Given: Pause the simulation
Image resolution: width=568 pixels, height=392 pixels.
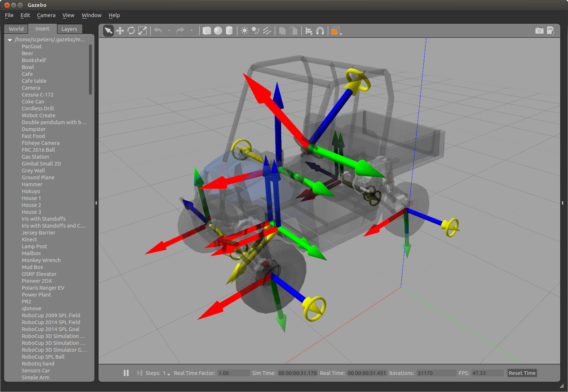Looking at the screenshot, I should coord(126,373).
